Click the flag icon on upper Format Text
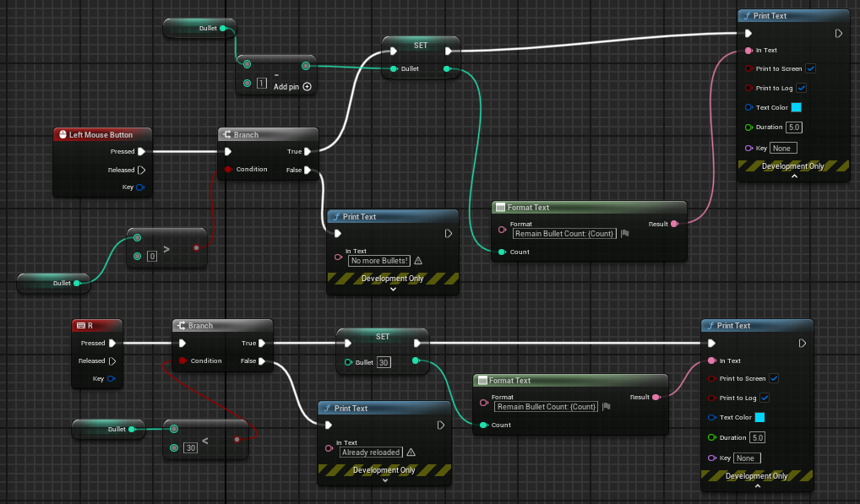Screen dimensions: 860x504 point(624,233)
